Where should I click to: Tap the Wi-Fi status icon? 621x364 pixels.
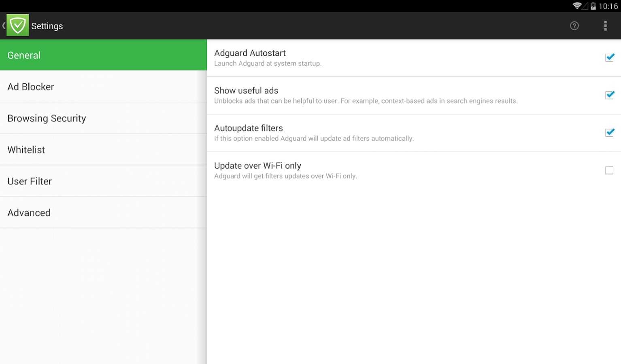pyautogui.click(x=577, y=6)
